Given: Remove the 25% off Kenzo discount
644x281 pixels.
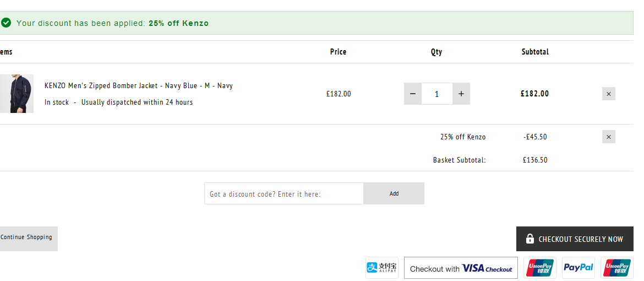Looking at the screenshot, I should (609, 137).
